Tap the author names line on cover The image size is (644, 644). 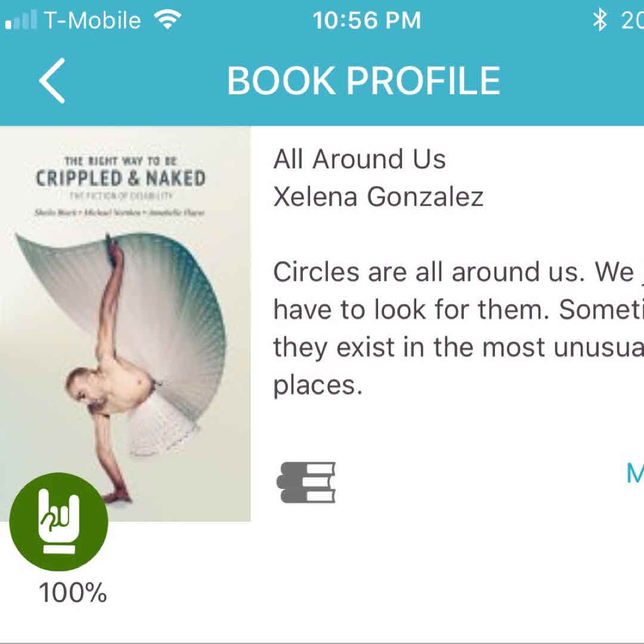click(120, 213)
